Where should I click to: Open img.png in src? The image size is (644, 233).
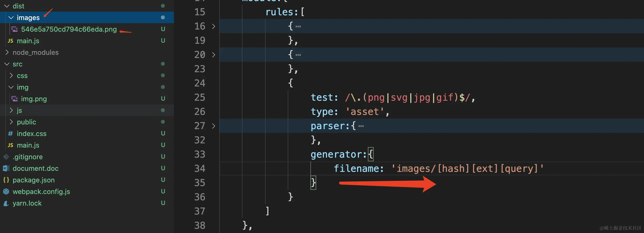34,99
